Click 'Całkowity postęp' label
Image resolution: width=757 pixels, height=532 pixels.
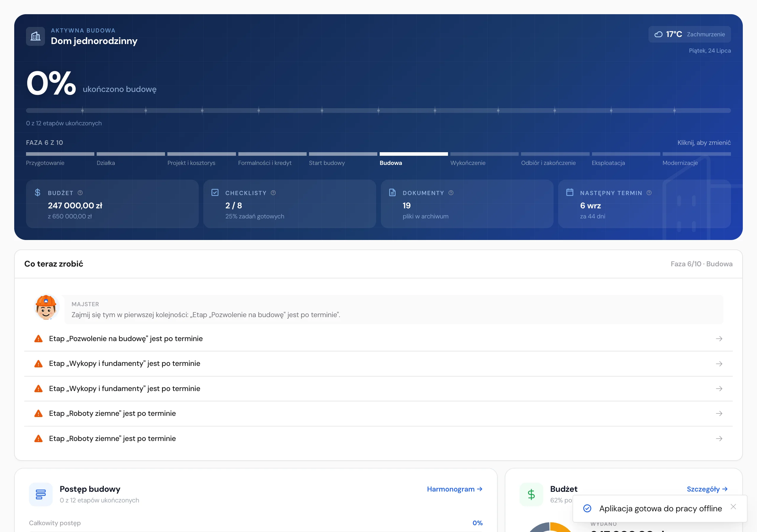pyautogui.click(x=55, y=523)
